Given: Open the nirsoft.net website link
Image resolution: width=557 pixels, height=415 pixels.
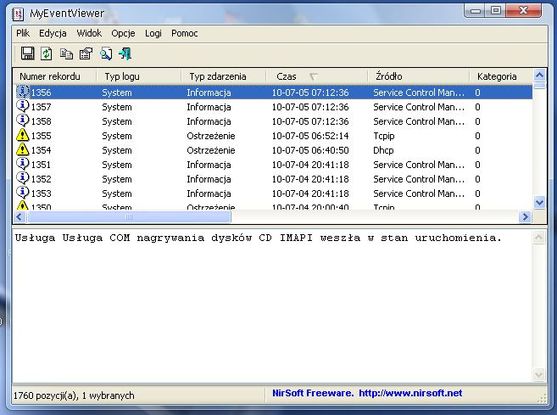Looking at the screenshot, I should [x=410, y=393].
